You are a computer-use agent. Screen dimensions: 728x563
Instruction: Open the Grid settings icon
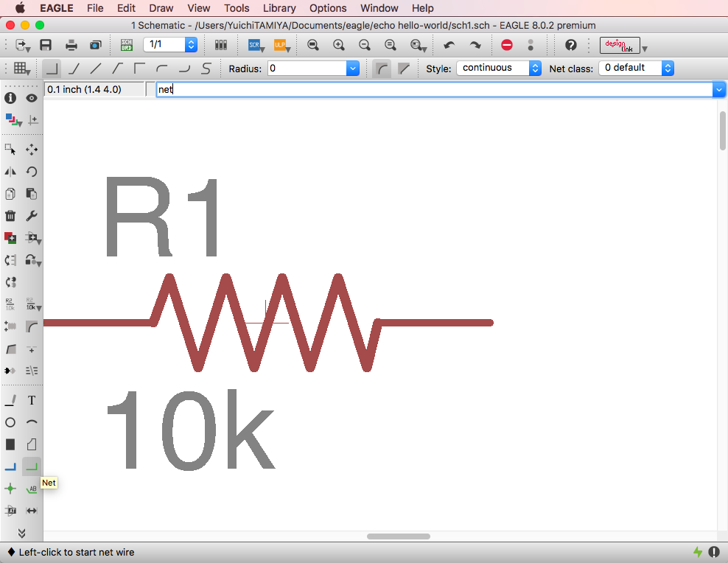(x=20, y=69)
